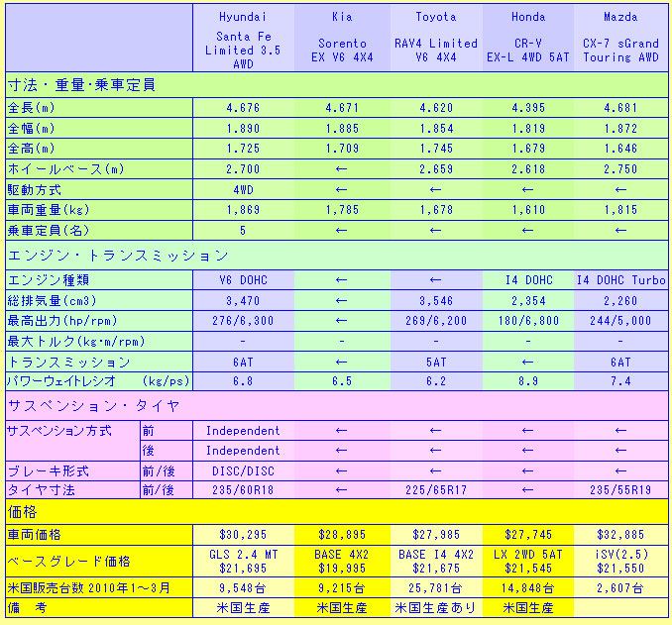Click the 米国生産あり remark cell

click(x=436, y=608)
